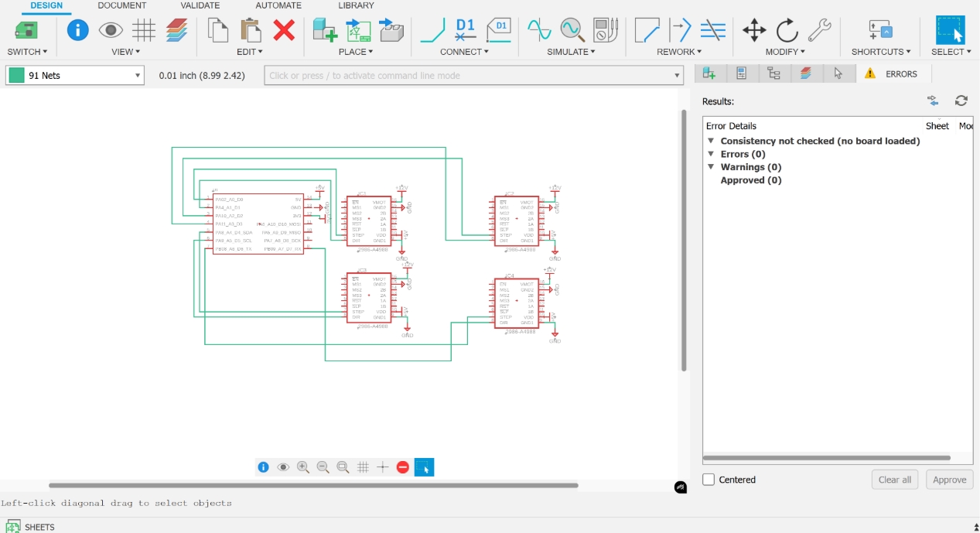This screenshot has height=533, width=980.
Task: Switch to the VALIDATE tab
Action: [200, 5]
